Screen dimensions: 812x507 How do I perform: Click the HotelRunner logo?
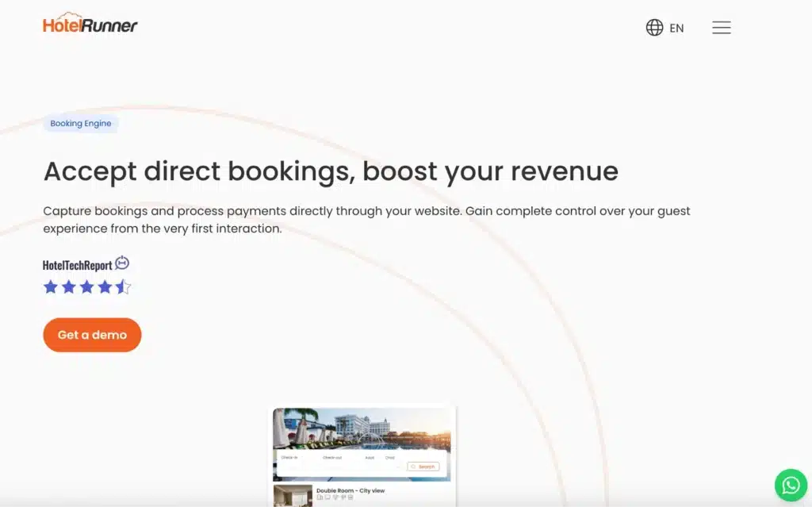coord(90,23)
